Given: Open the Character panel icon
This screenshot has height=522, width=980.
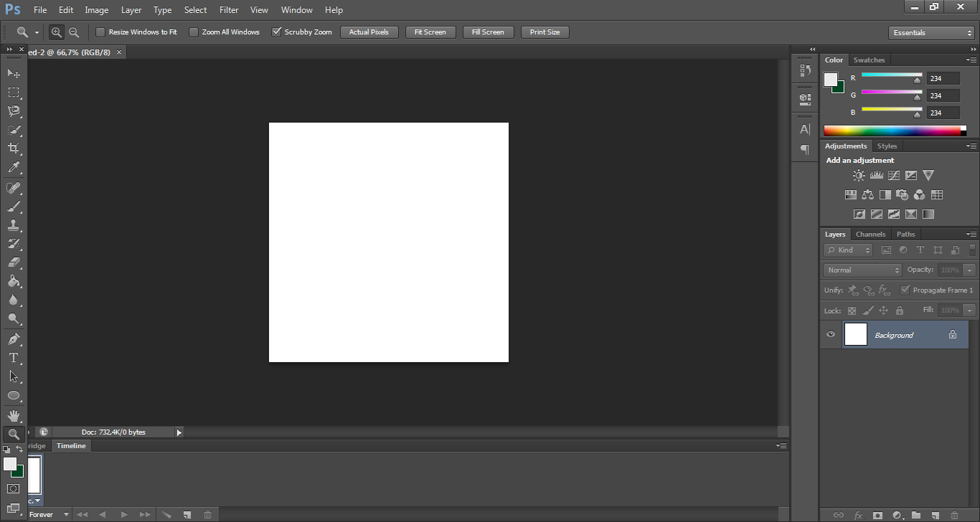Looking at the screenshot, I should point(805,129).
